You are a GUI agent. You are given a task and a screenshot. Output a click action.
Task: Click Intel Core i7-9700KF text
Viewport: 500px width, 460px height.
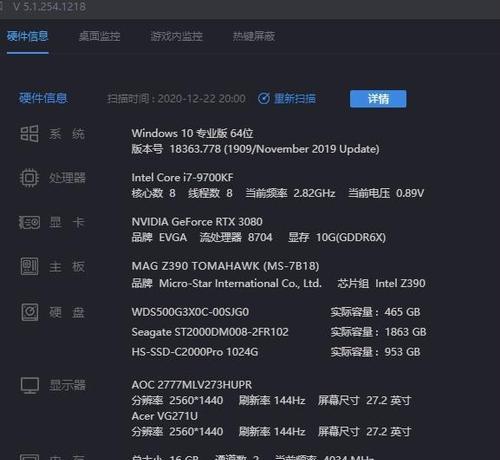[182, 177]
